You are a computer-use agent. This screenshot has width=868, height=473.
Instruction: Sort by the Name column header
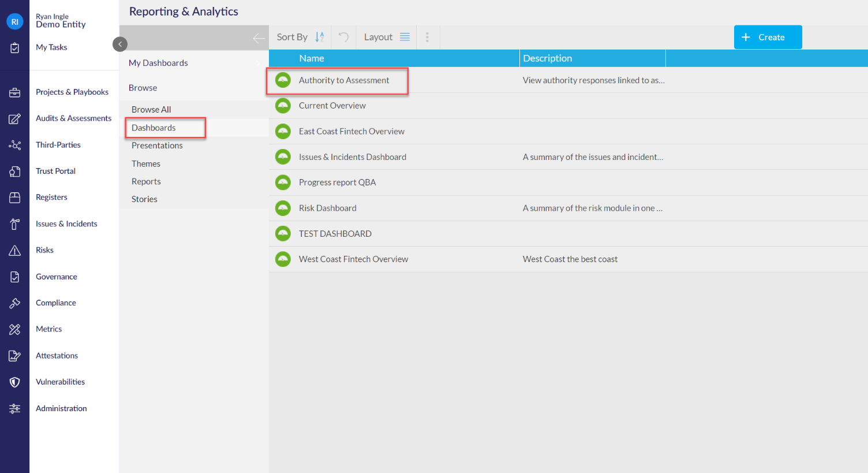coord(312,58)
